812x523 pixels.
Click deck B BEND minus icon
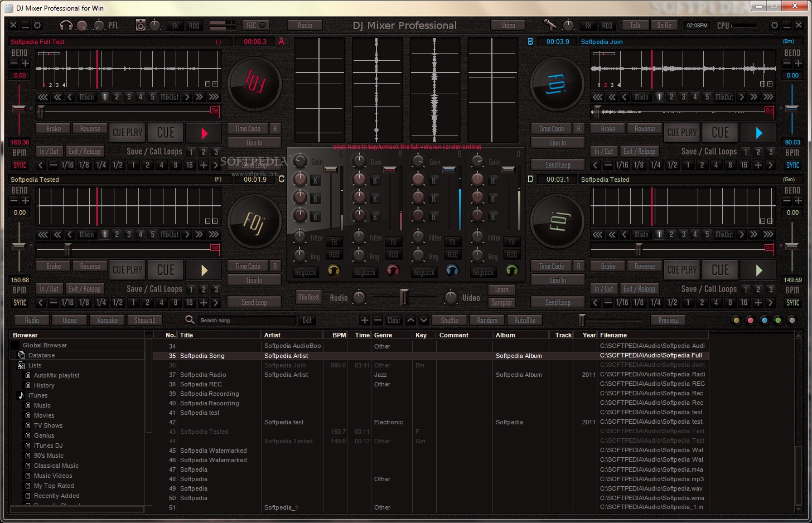click(x=787, y=64)
